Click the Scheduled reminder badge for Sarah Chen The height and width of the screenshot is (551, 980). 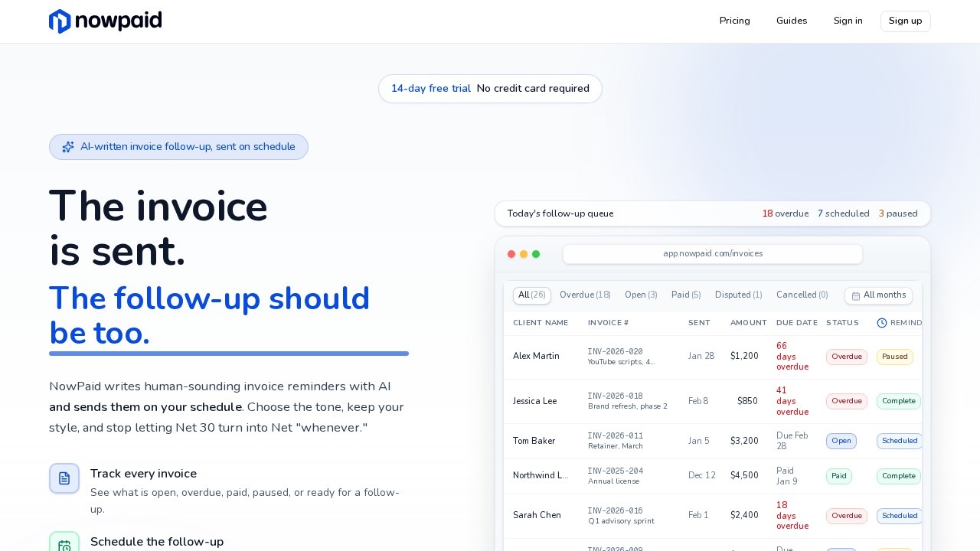click(x=900, y=516)
